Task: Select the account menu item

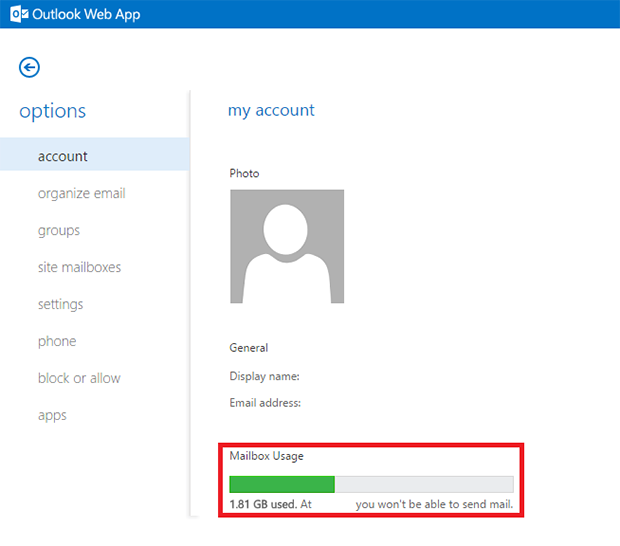Action: point(63,156)
